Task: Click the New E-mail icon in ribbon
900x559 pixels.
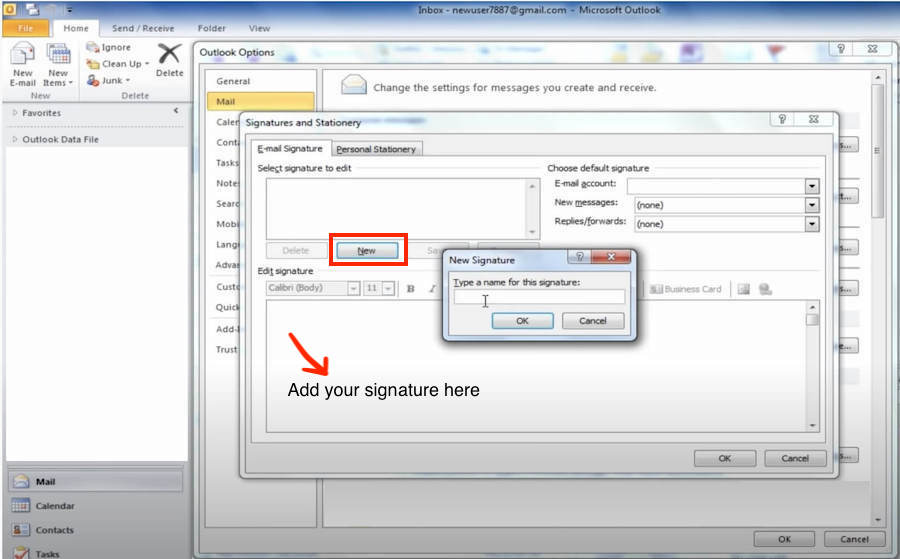Action: (22, 55)
